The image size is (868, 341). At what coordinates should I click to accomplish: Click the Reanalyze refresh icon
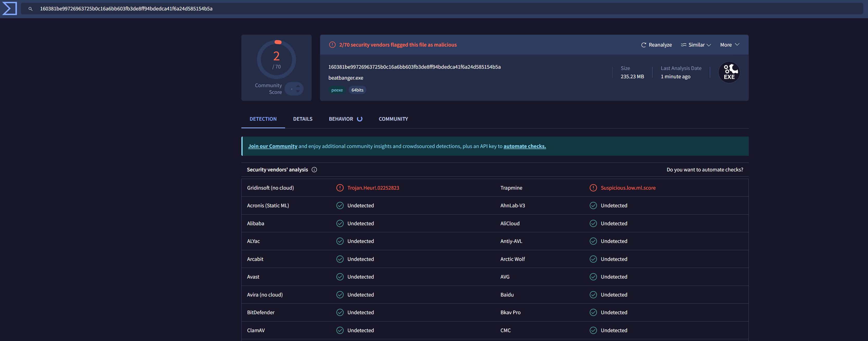click(x=643, y=45)
